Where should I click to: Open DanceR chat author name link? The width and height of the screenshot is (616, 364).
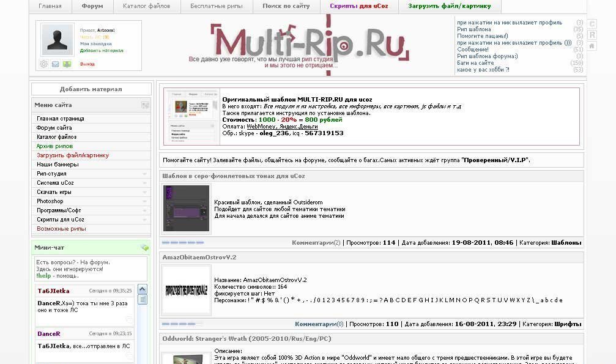point(49,334)
